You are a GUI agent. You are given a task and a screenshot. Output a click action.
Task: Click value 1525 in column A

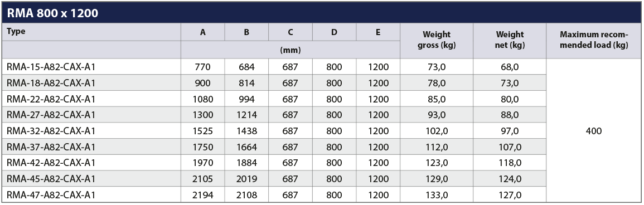point(203,131)
